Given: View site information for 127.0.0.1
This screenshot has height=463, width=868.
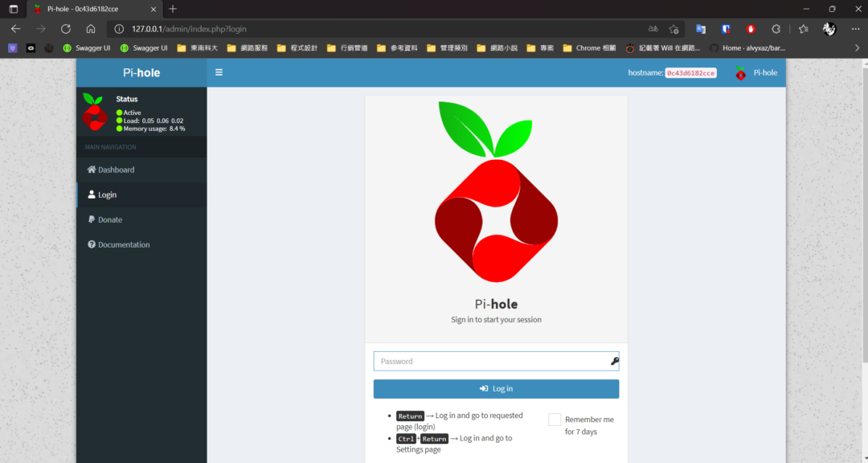Looking at the screenshot, I should coord(118,29).
